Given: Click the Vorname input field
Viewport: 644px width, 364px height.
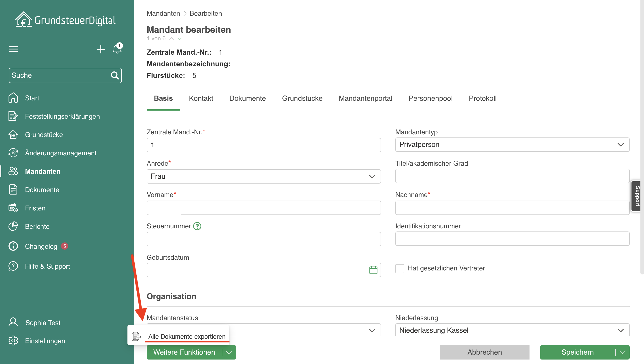Looking at the screenshot, I should (x=263, y=208).
